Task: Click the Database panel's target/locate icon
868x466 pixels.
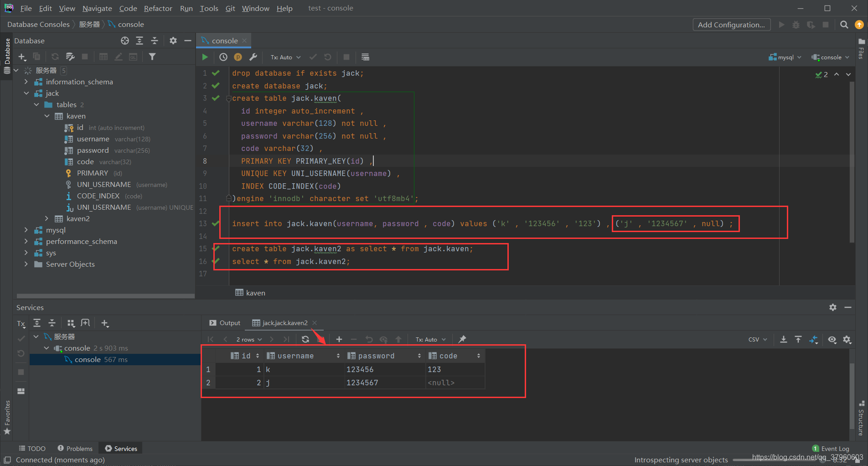Action: (x=125, y=41)
